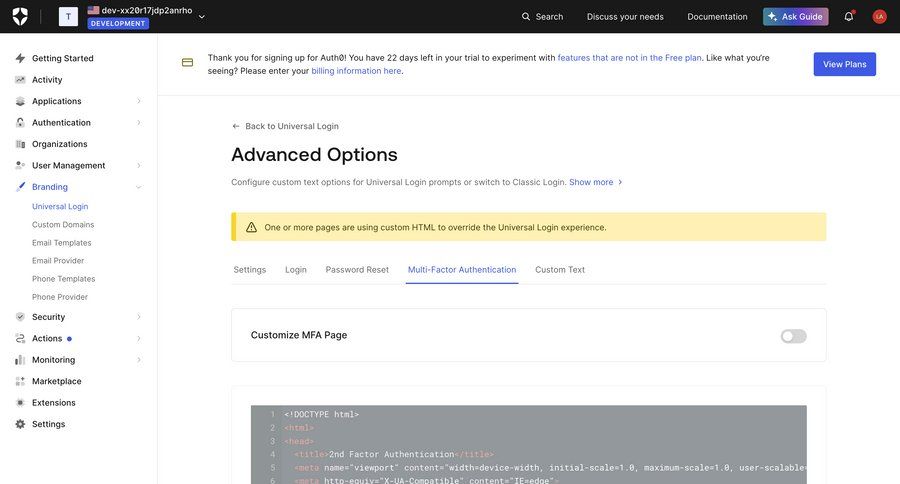This screenshot has width=900, height=484.
Task: Expand the Authentication submenu chevron
Action: tap(139, 122)
